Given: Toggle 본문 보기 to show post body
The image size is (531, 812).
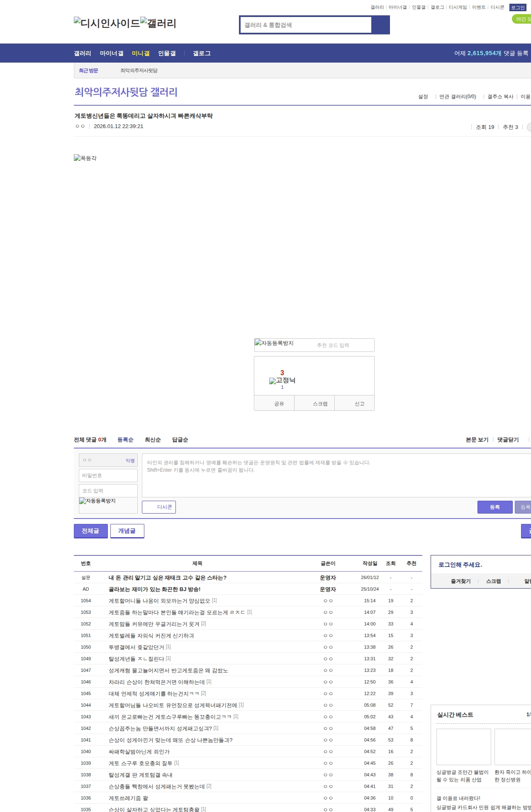Looking at the screenshot, I should click(x=477, y=440).
